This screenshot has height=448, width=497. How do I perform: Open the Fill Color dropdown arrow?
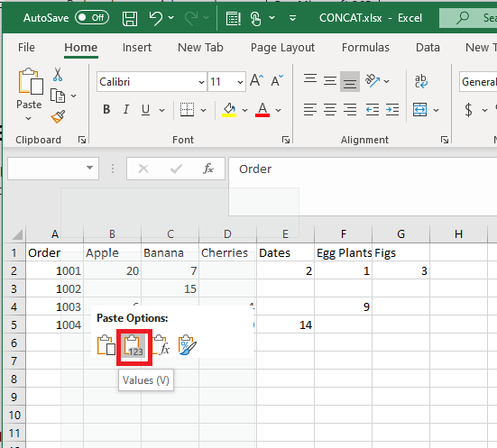(x=245, y=110)
